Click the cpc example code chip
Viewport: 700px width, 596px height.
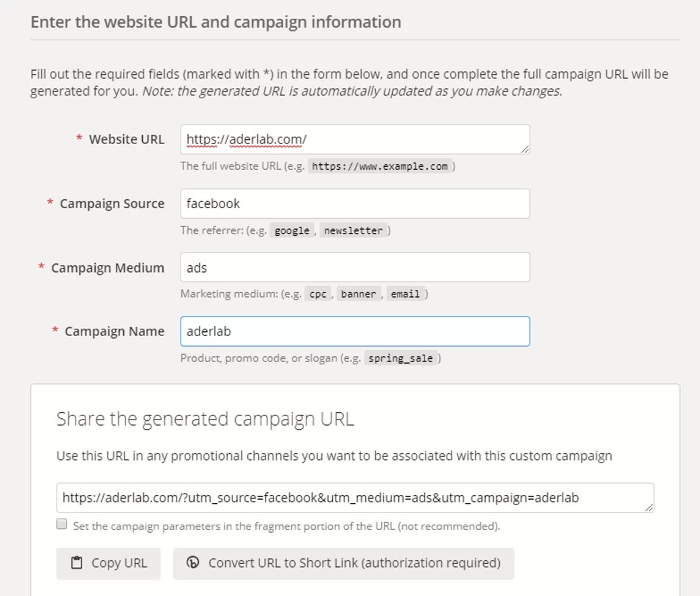317,294
